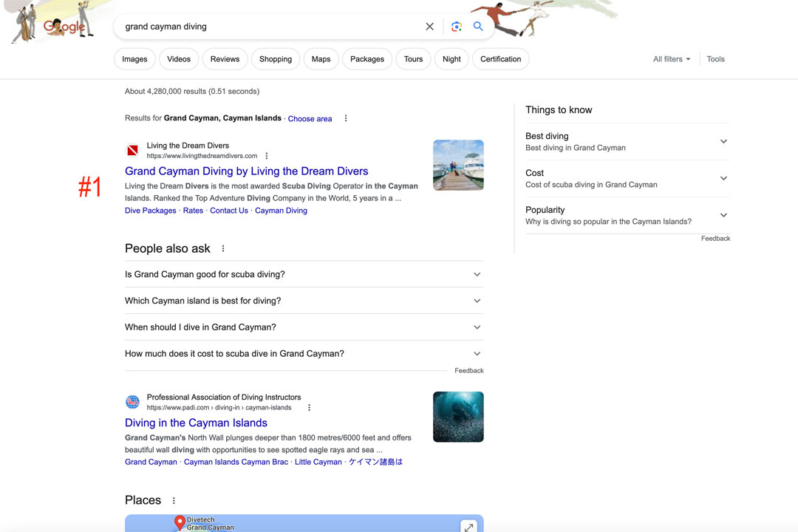Screen dimensions: 798x532
Task: Select the Tours filter chip
Action: (x=413, y=59)
